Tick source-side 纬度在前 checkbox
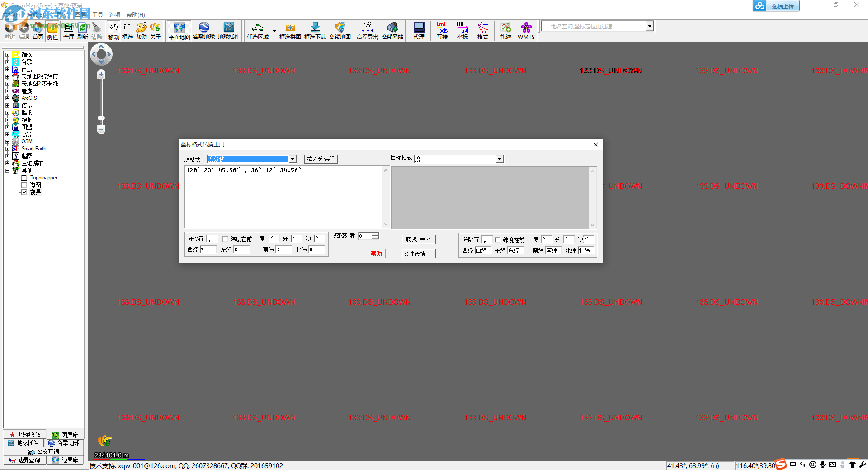 (225, 239)
